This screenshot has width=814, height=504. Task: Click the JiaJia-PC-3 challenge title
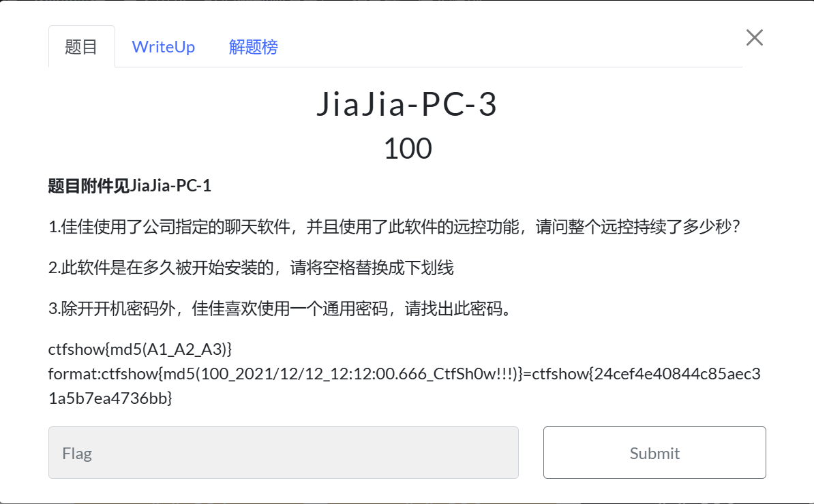[407, 104]
